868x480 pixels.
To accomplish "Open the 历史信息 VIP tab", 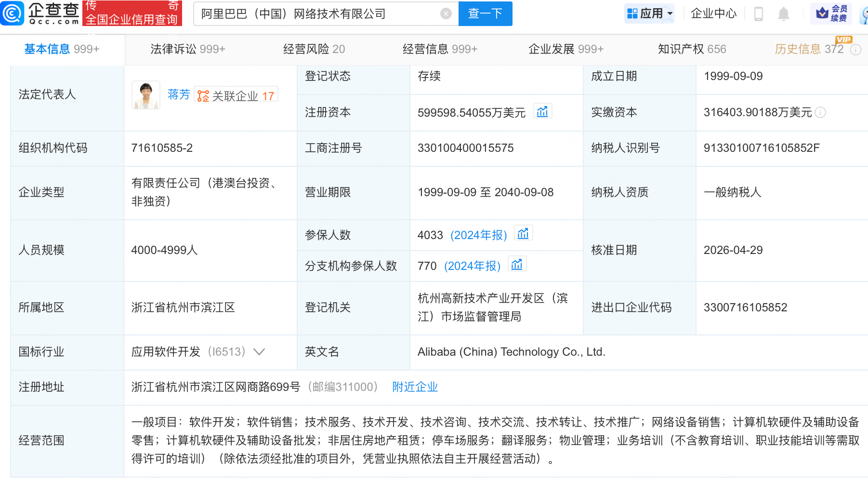I will click(x=809, y=49).
